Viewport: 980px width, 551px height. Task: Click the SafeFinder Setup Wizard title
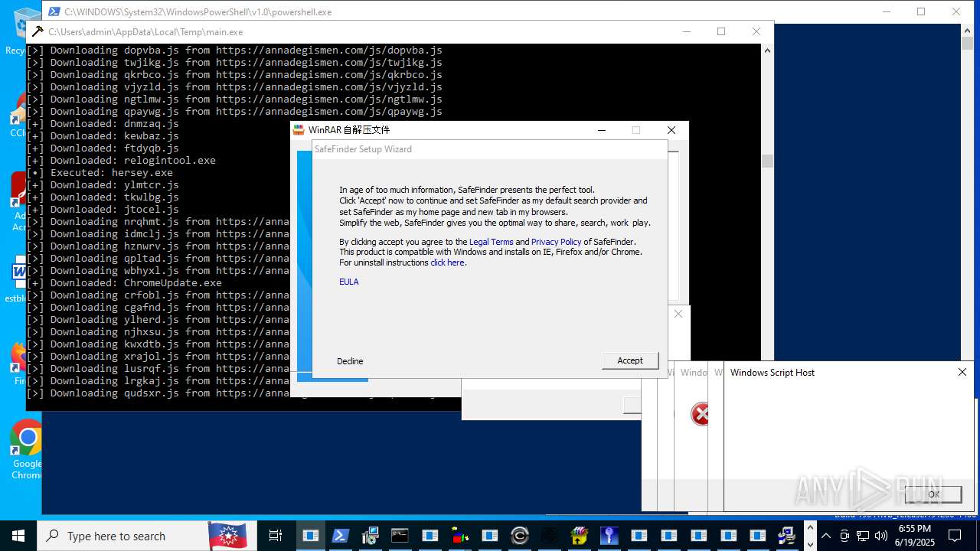pyautogui.click(x=363, y=149)
